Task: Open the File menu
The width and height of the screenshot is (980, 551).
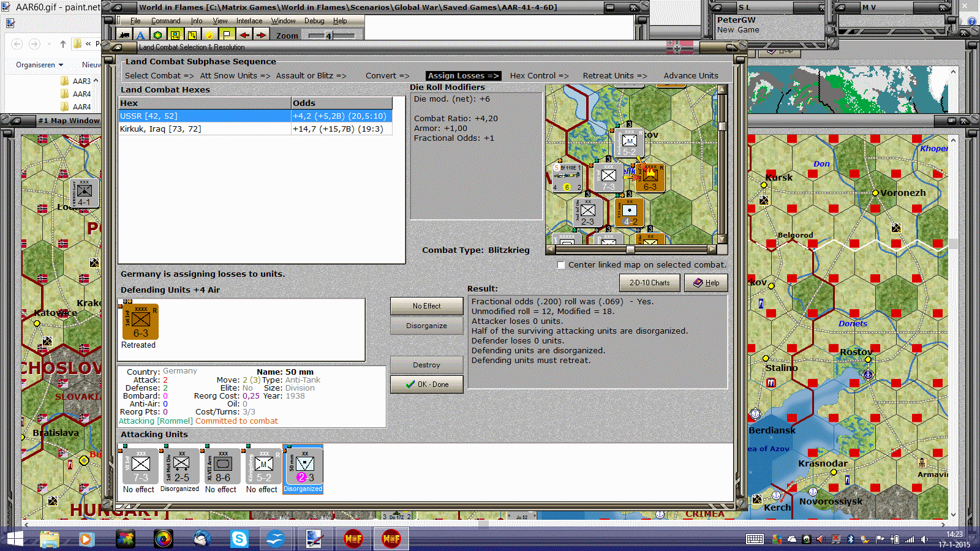Action: (x=135, y=21)
